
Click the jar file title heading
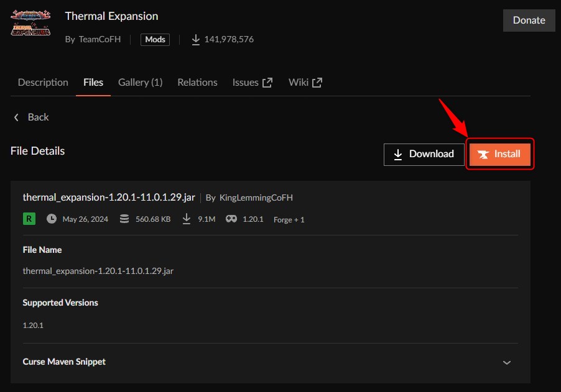(109, 198)
